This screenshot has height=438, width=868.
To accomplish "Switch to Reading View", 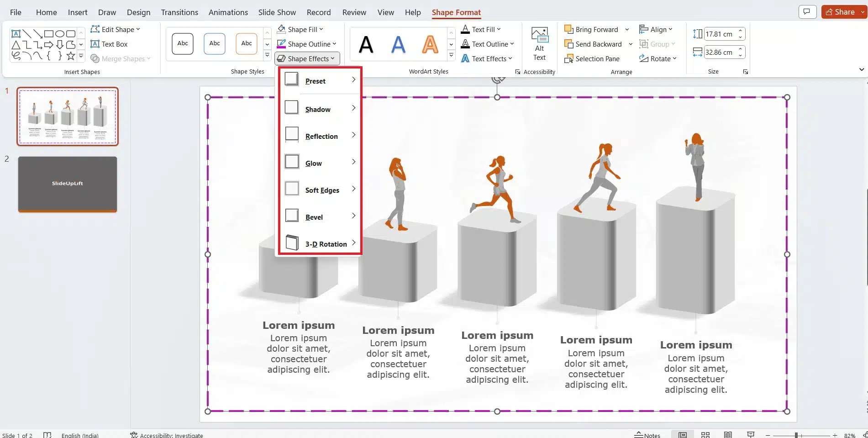I will coord(728,435).
